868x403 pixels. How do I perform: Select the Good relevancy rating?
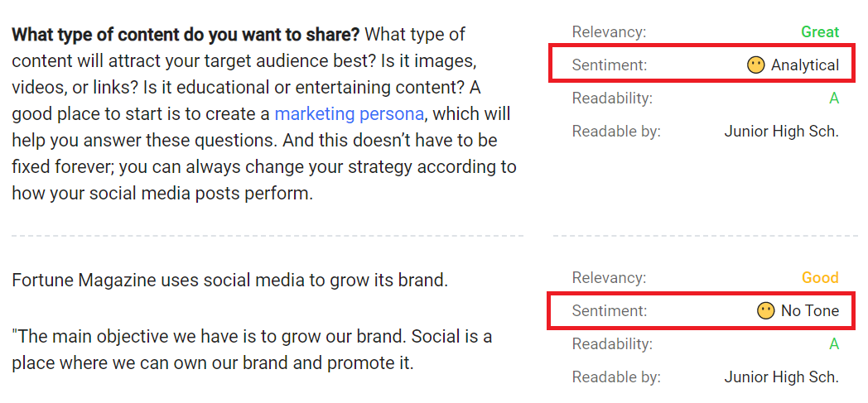click(x=821, y=277)
